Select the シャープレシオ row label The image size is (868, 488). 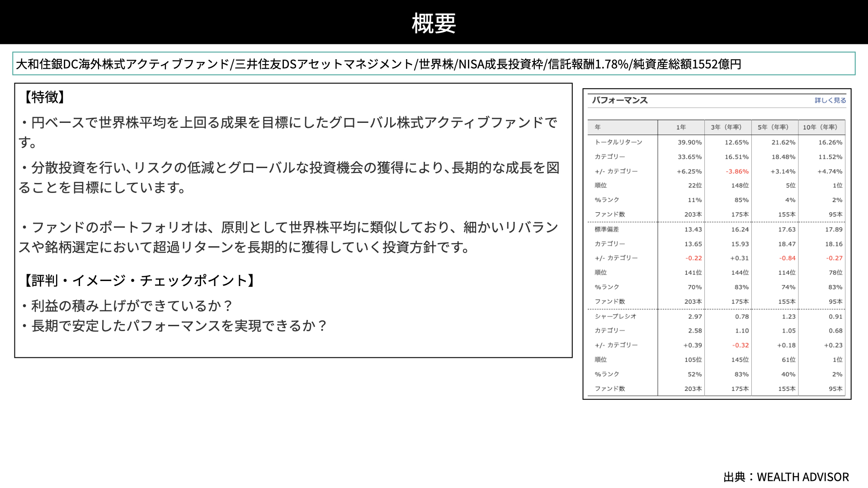615,317
